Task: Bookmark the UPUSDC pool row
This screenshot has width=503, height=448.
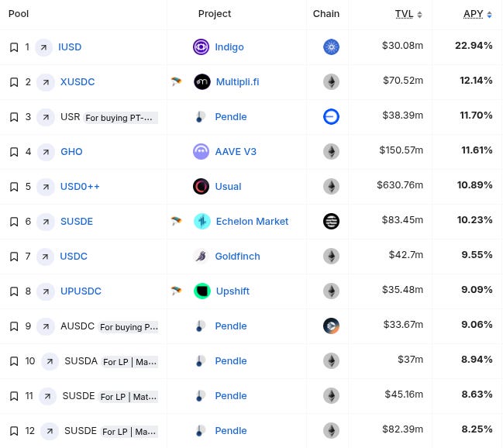Action: tap(14, 291)
